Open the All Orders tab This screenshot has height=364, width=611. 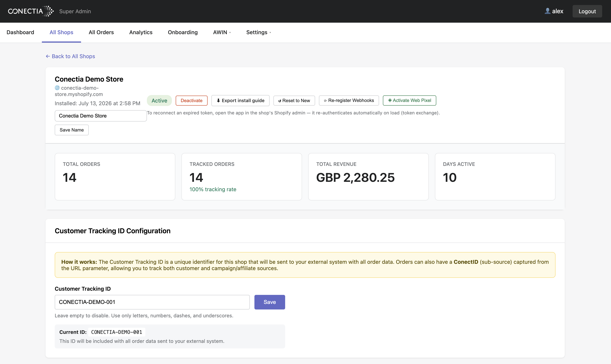(101, 32)
